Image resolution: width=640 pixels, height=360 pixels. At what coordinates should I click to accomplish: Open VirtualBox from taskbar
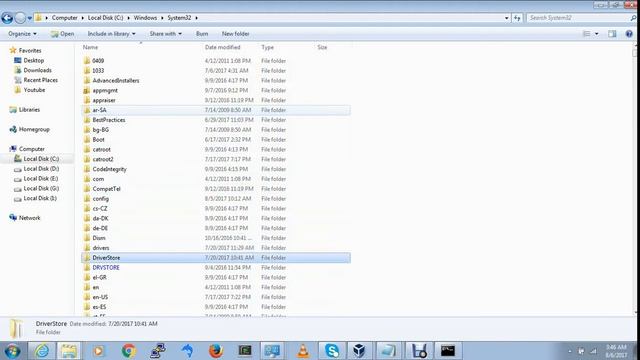[359, 351]
